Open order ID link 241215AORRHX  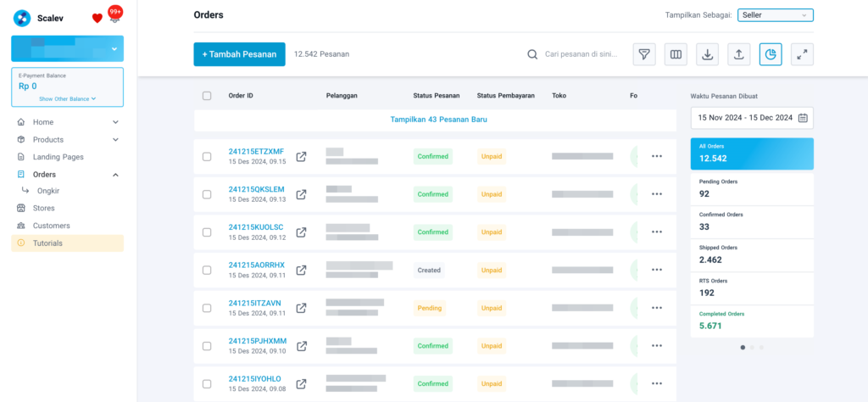256,265
